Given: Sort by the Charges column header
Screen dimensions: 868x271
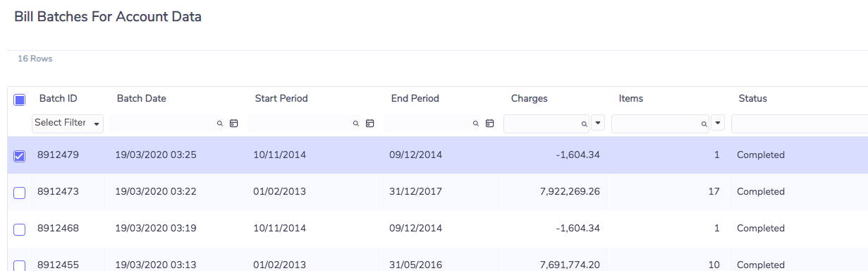Looking at the screenshot, I should click(x=529, y=98).
